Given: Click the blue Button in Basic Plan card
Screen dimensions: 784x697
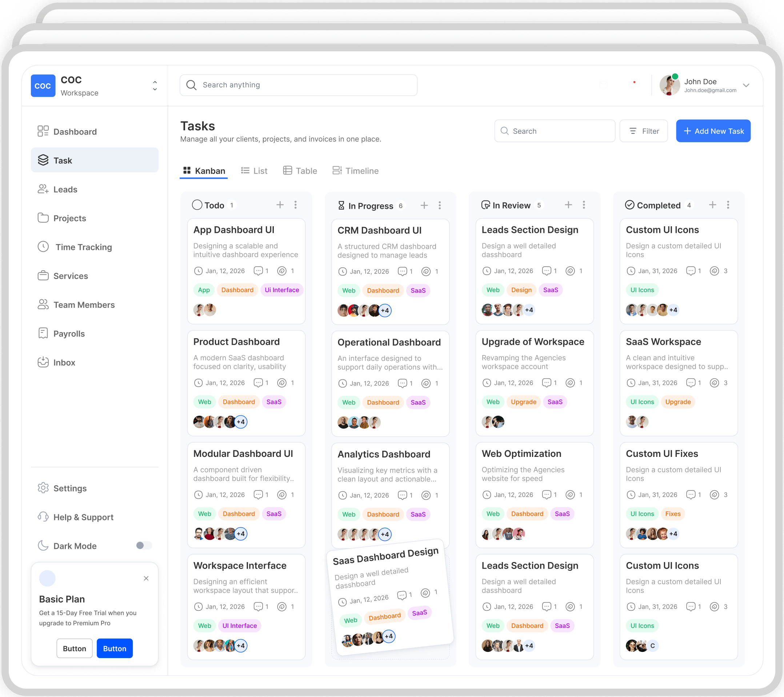Looking at the screenshot, I should [114, 648].
